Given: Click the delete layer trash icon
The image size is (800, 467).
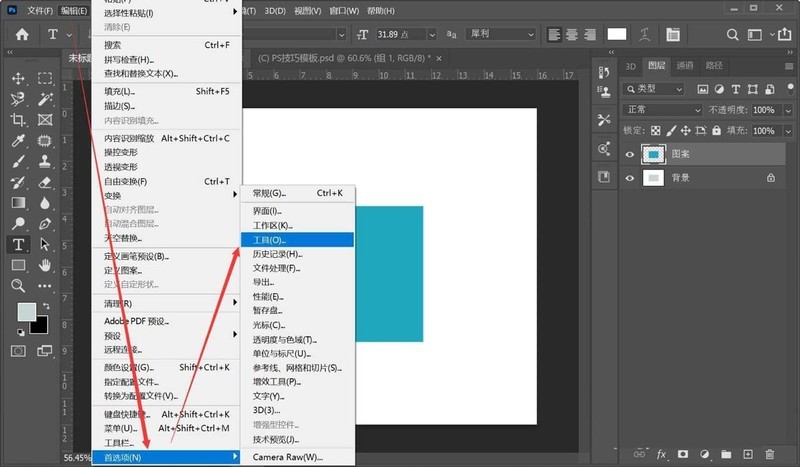Looking at the screenshot, I should point(770,454).
